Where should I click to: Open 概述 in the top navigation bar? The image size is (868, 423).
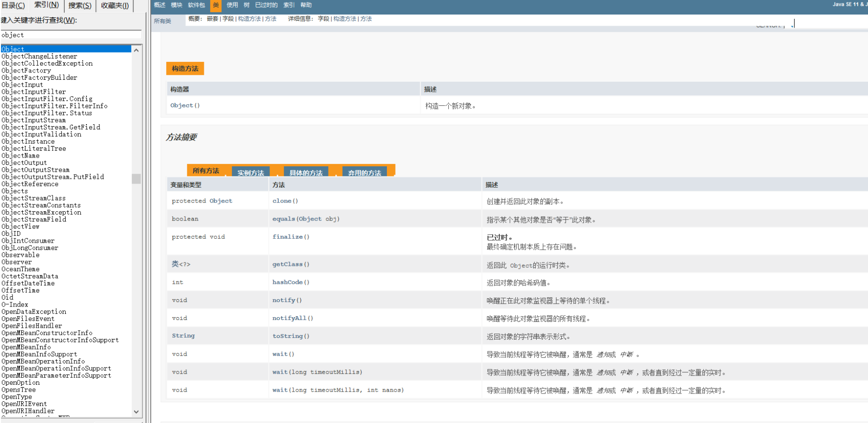(x=160, y=5)
